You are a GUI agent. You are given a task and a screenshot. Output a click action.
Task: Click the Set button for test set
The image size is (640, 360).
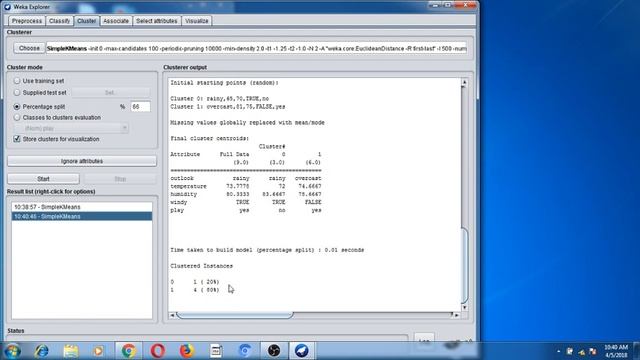click(x=110, y=93)
